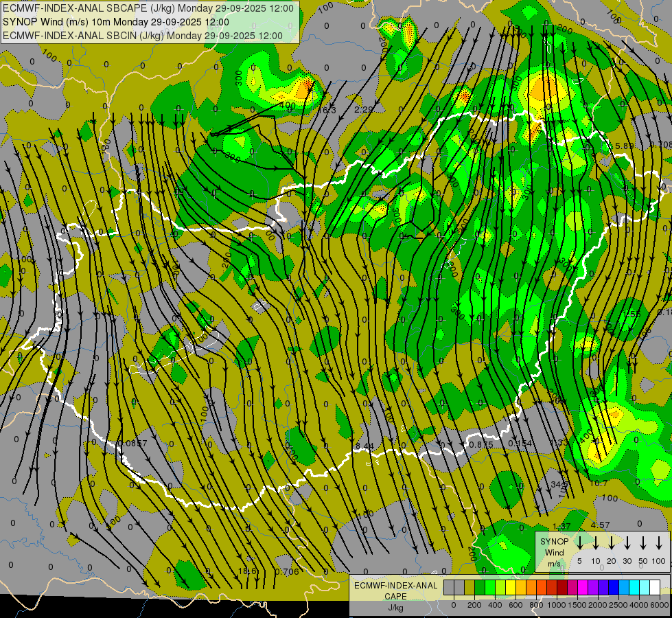Click the 5 m/s wind arrow in legend

tap(580, 543)
